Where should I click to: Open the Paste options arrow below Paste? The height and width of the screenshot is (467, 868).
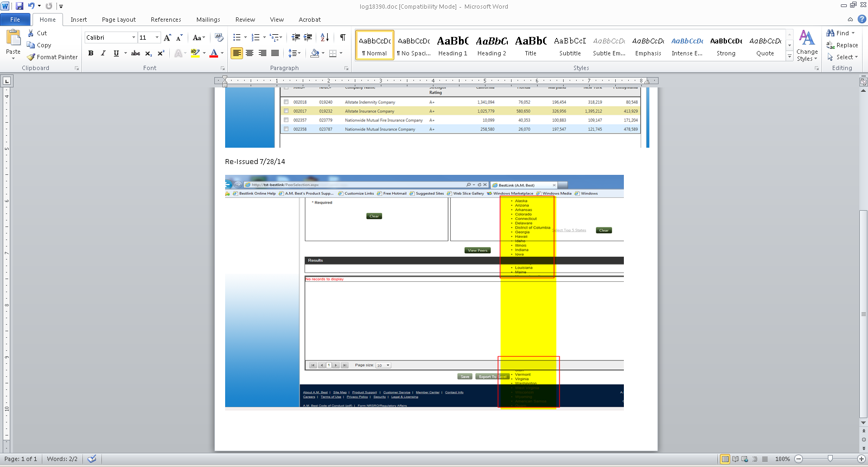tap(13, 55)
